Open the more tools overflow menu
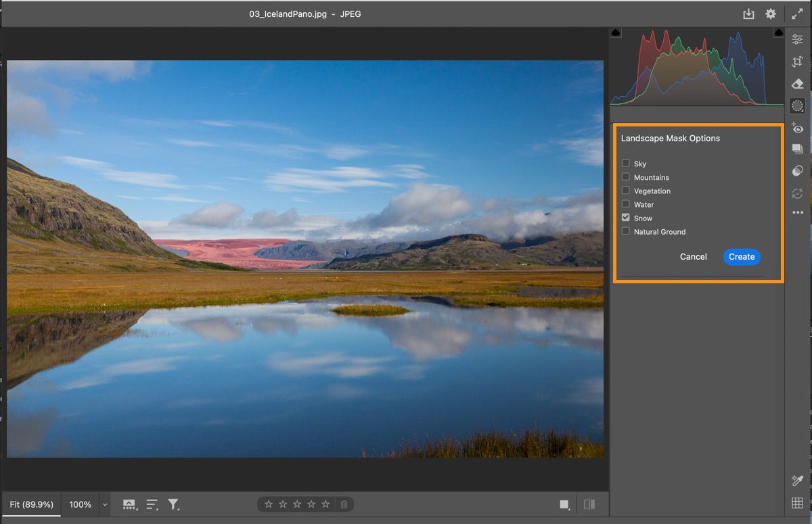 (796, 212)
